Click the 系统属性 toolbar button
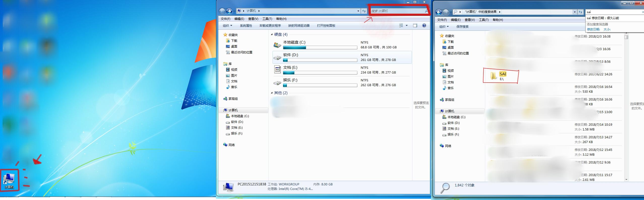Viewport: 644px width, 200px height. [246, 26]
